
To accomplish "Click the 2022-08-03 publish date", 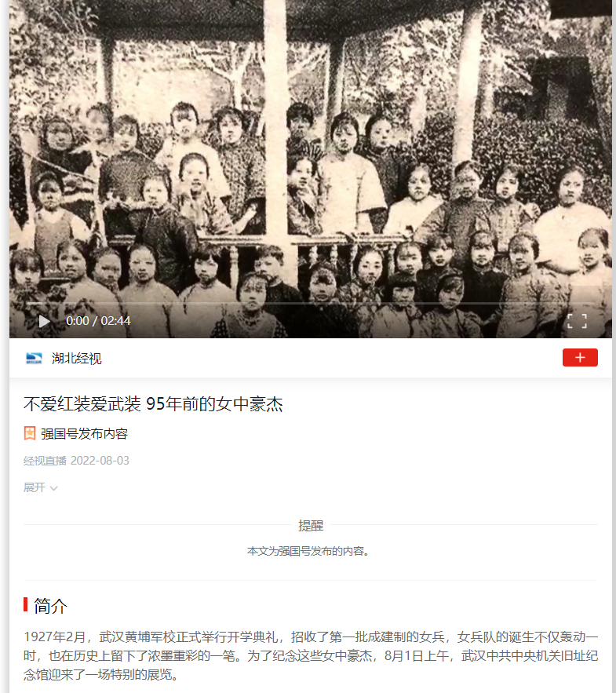I will 100,461.
